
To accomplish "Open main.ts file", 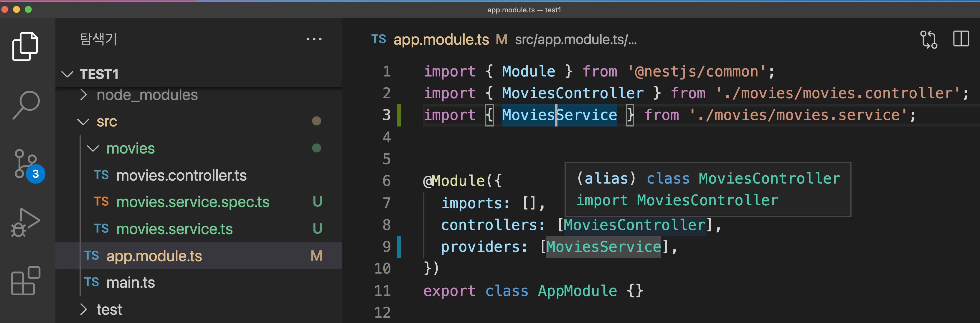I will click(130, 283).
